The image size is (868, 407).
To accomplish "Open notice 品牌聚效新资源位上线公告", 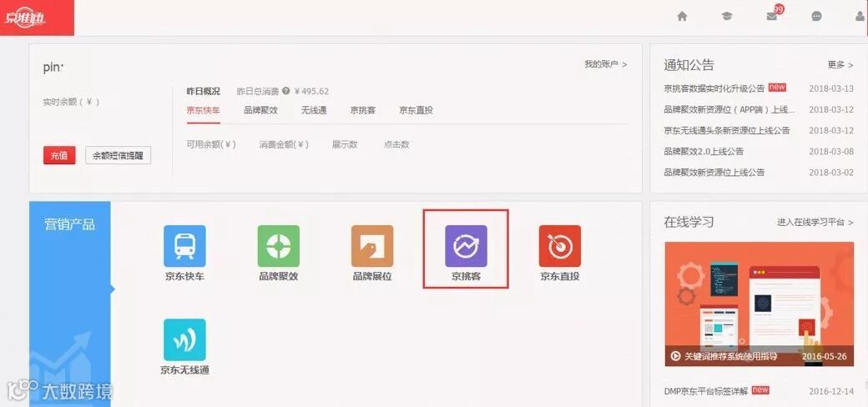I will (714, 173).
